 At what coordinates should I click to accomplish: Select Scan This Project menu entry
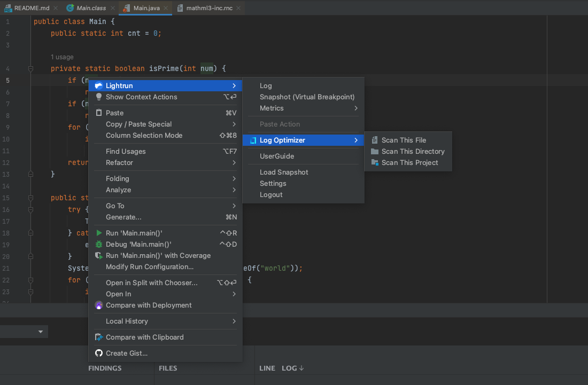[409, 163]
